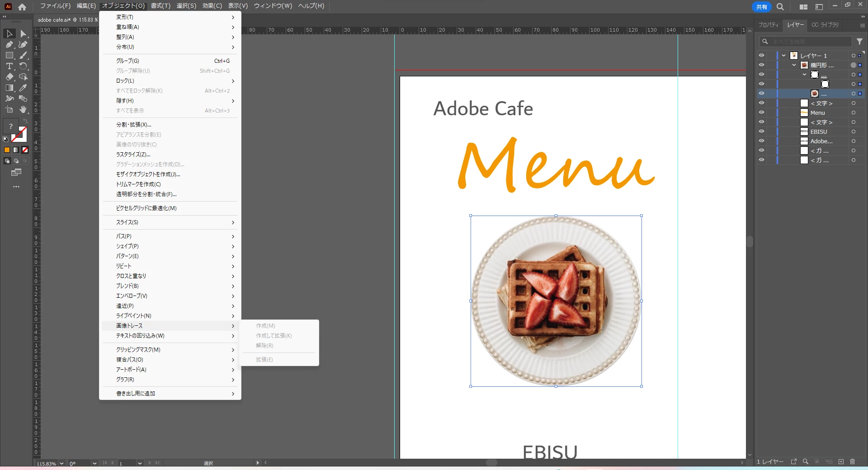
Task: Choose 分割・拡張(X)... menu entry
Action: [170, 125]
